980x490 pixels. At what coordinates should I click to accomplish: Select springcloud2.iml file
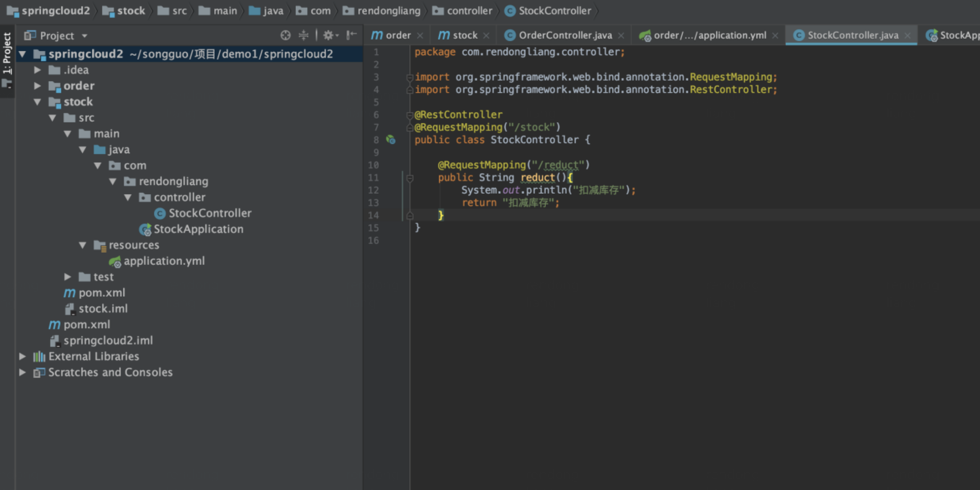coord(108,340)
